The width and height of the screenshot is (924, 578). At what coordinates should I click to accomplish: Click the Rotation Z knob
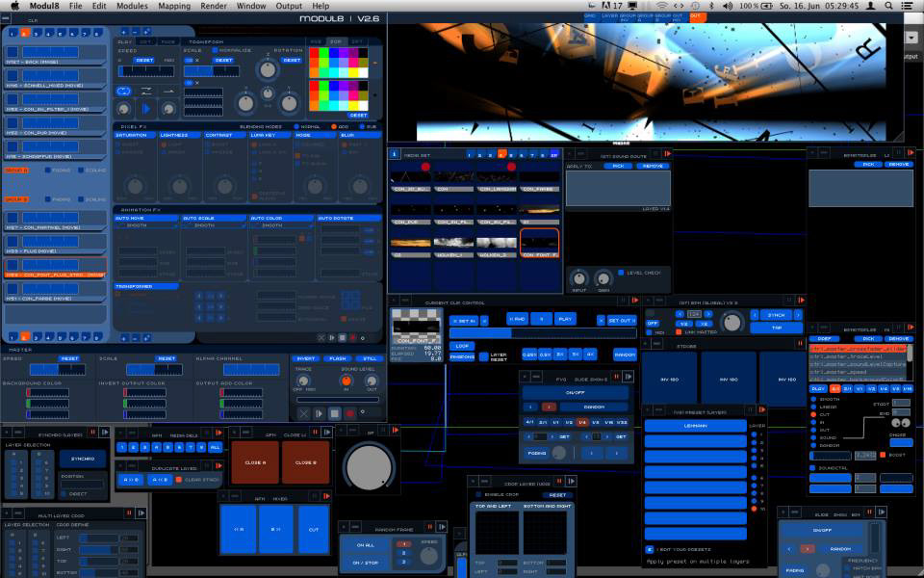click(268, 69)
